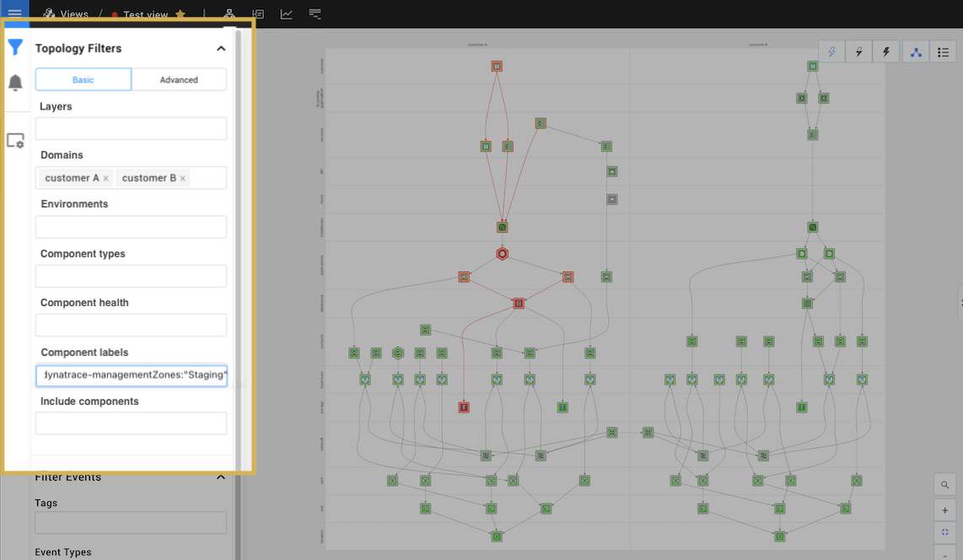The height and width of the screenshot is (560, 963).
Task: Select the dark red database node
Action: point(519,304)
